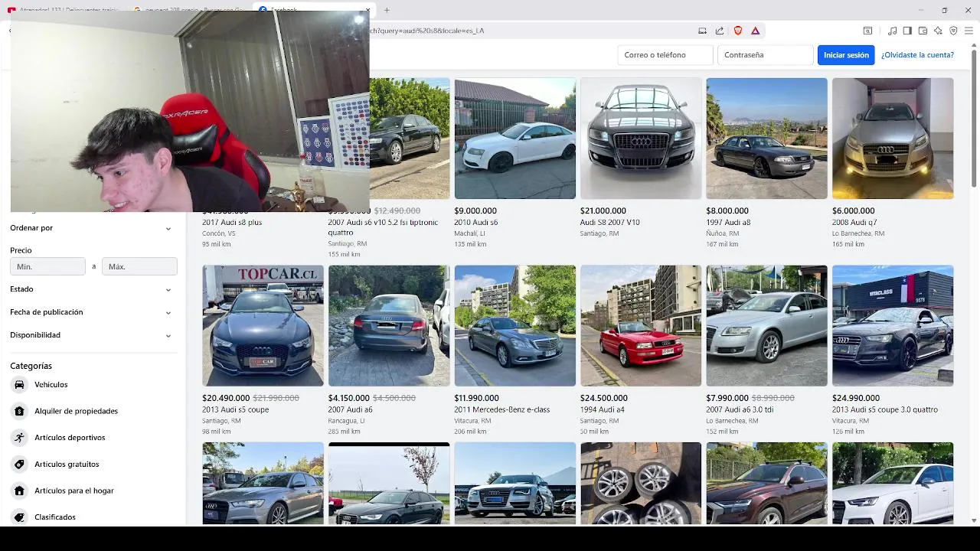Viewport: 980px width, 551px height.
Task: Open Brave VPN shield icon
Action: click(953, 31)
